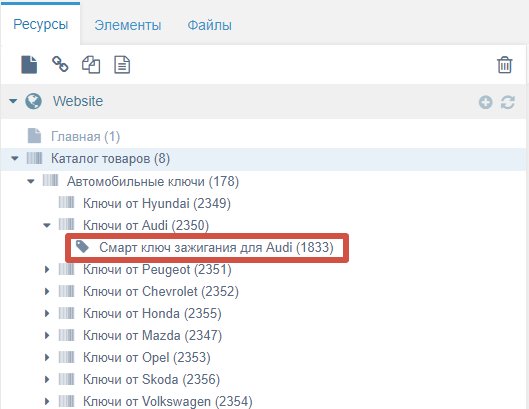529x409 pixels.
Task: Open Ключи от Volkswagen (2354)
Action: [x=168, y=402]
